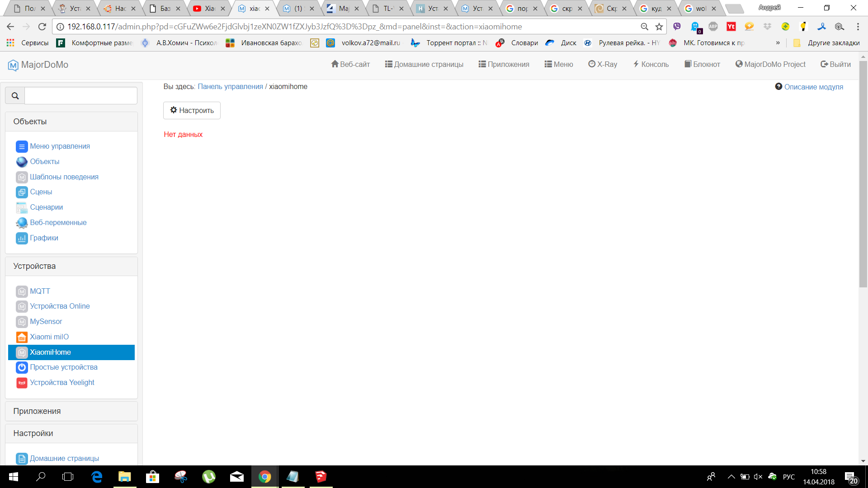Click the Xiaomi miIO sidebar icon
The image size is (868, 488).
(22, 337)
